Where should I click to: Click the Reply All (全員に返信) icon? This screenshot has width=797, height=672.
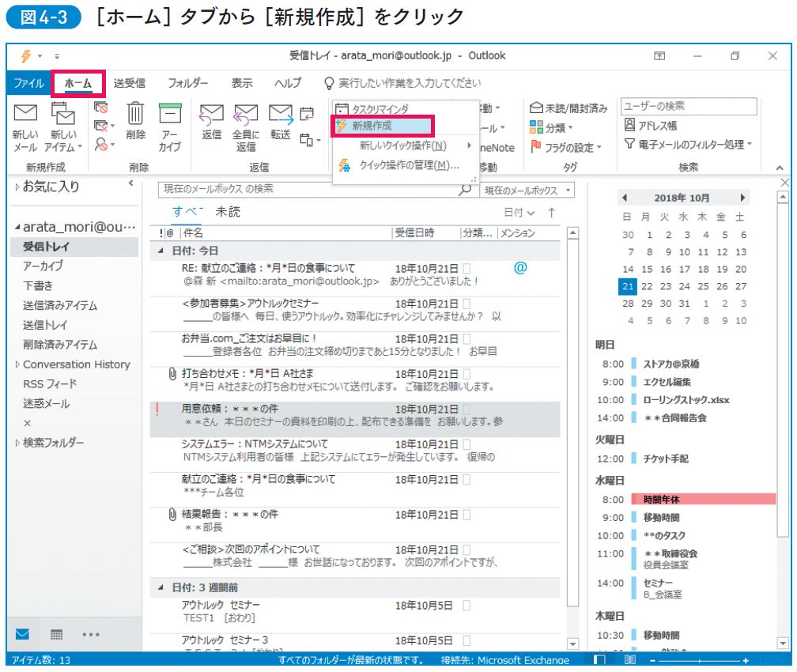(245, 115)
